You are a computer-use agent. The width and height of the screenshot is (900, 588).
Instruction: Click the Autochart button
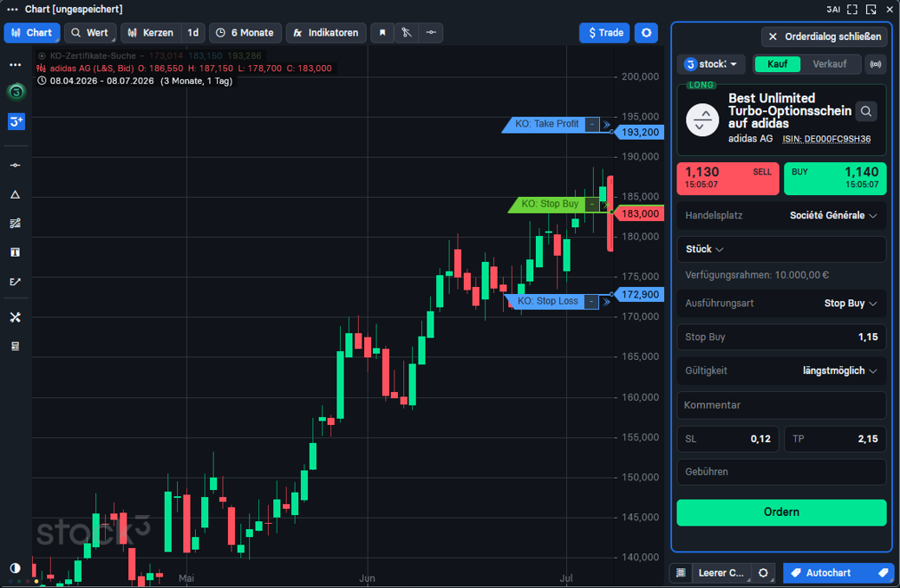838,572
